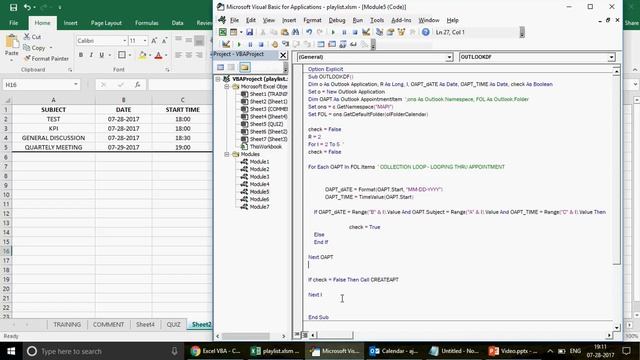Open the font size 11 dropdown

[x=145, y=40]
